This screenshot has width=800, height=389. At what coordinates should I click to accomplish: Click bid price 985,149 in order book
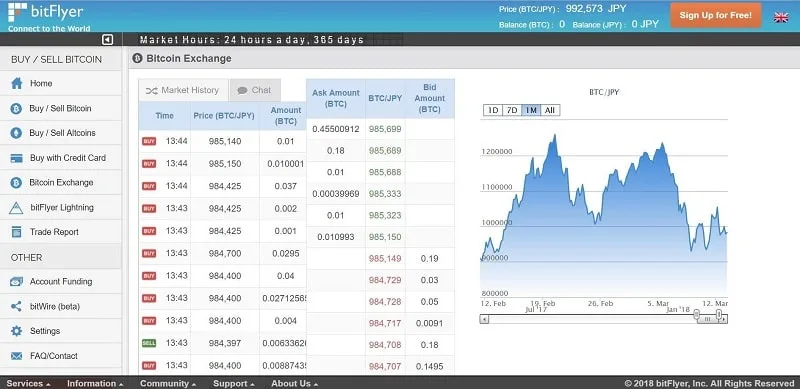click(x=385, y=259)
